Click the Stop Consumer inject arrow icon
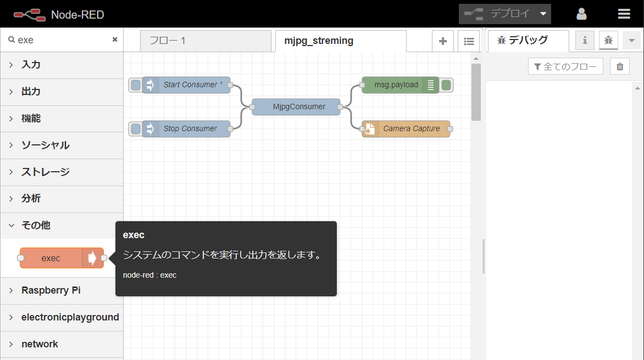This screenshot has height=360, width=644. tap(151, 129)
